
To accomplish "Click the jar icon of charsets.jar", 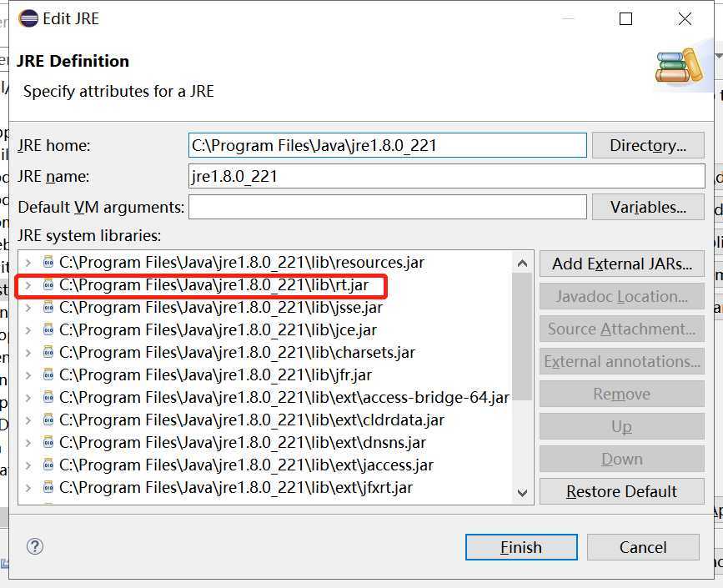I will (x=48, y=353).
